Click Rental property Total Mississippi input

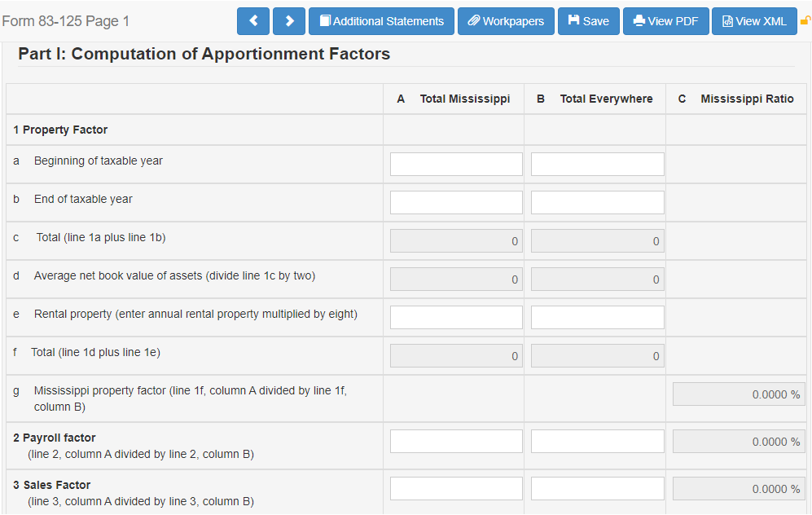coord(456,317)
